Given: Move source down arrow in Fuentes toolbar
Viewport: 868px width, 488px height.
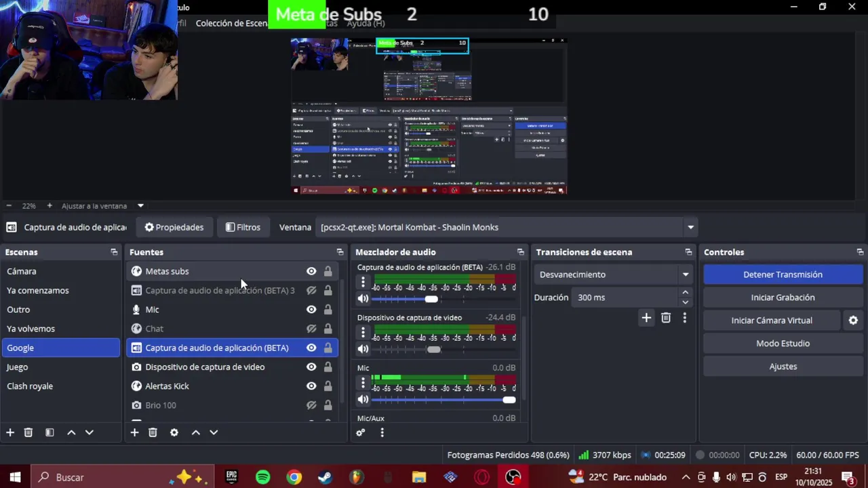Looking at the screenshot, I should tap(214, 432).
